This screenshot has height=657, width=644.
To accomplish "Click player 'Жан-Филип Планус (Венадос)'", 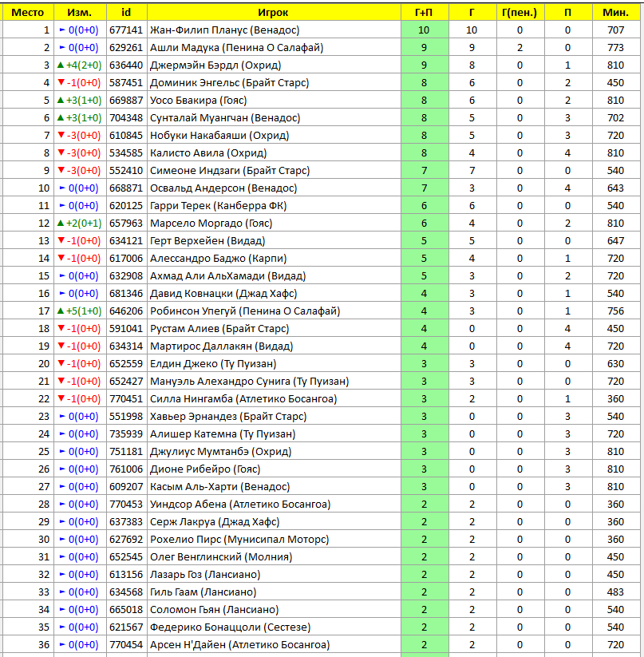I will pos(225,30).
